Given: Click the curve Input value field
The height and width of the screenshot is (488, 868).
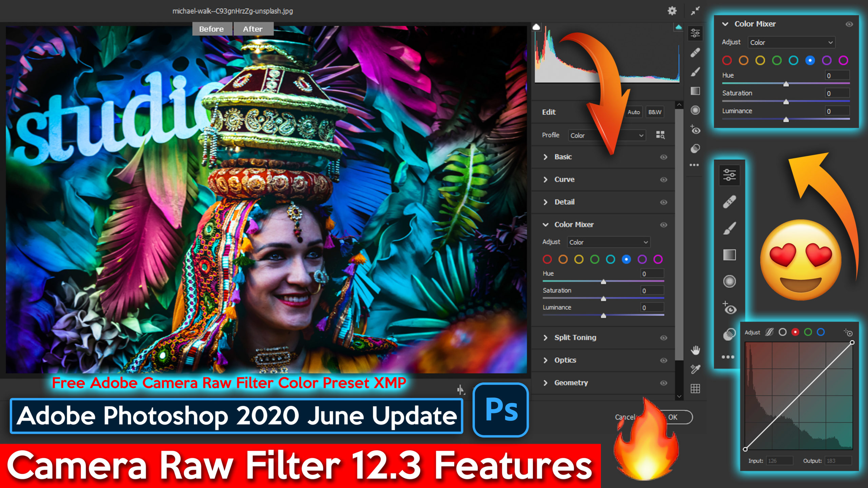Looking at the screenshot, I should 780,461.
